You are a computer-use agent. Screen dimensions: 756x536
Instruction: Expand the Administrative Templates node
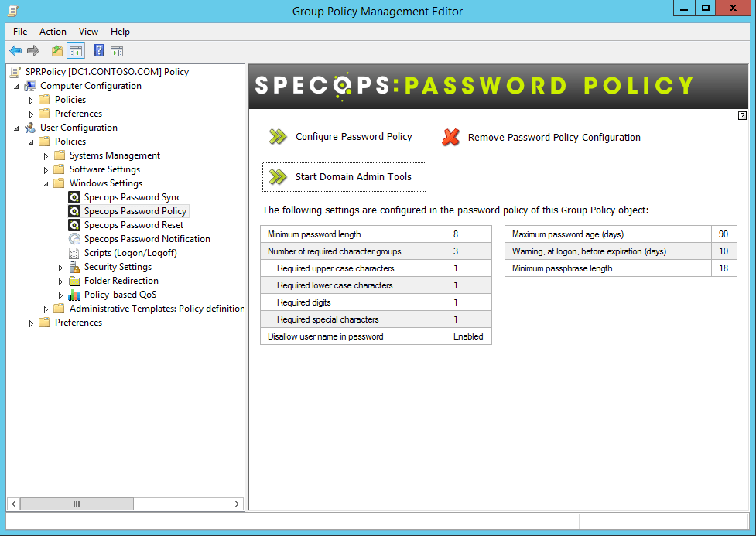pyautogui.click(x=46, y=310)
